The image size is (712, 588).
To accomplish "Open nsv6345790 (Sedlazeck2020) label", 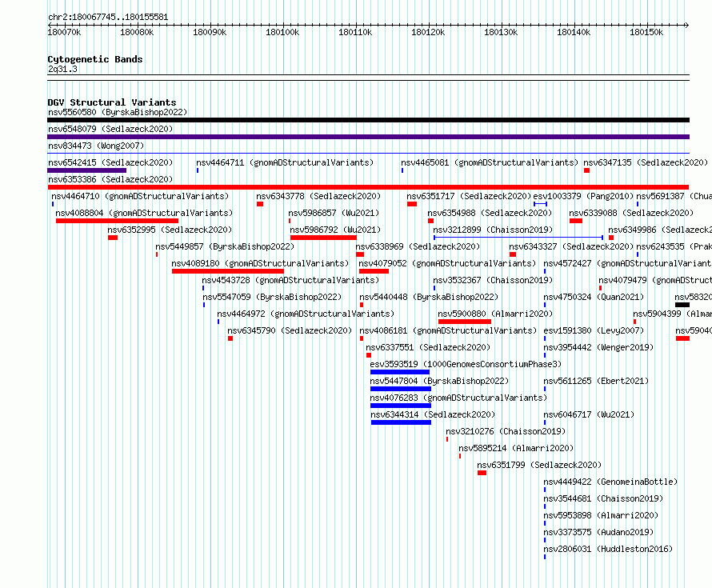I will point(290,330).
